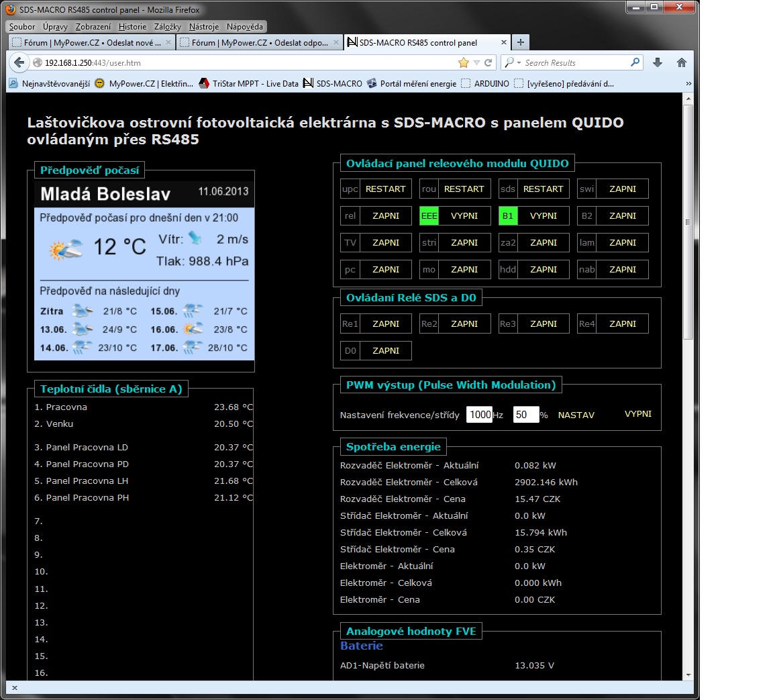The width and height of the screenshot is (773, 700).
Task: Open a new tab with plus button
Action: coord(521,42)
